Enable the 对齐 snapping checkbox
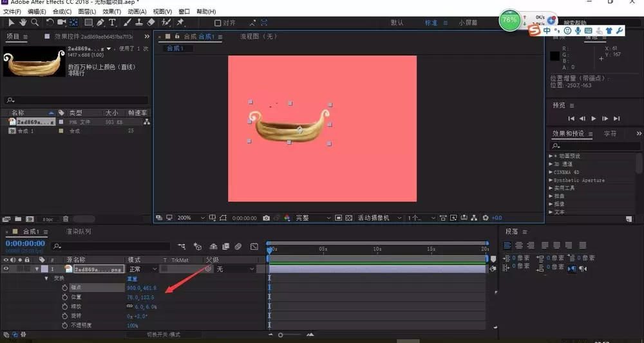 218,23
